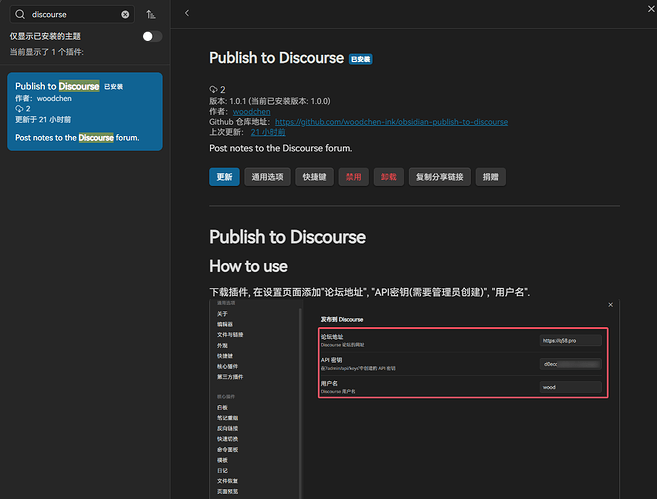Go back with the left chevron
This screenshot has height=499, width=657.
tap(187, 13)
